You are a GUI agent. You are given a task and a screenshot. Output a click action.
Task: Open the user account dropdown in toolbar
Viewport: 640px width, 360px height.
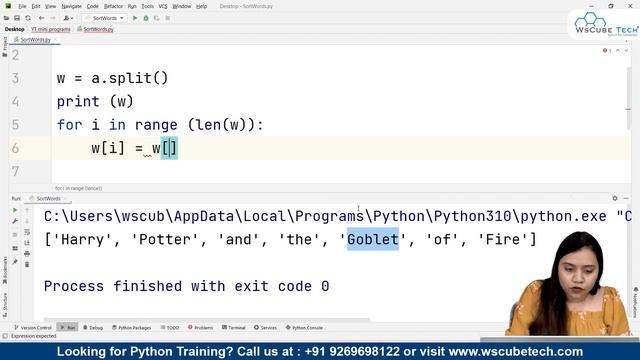[68, 18]
